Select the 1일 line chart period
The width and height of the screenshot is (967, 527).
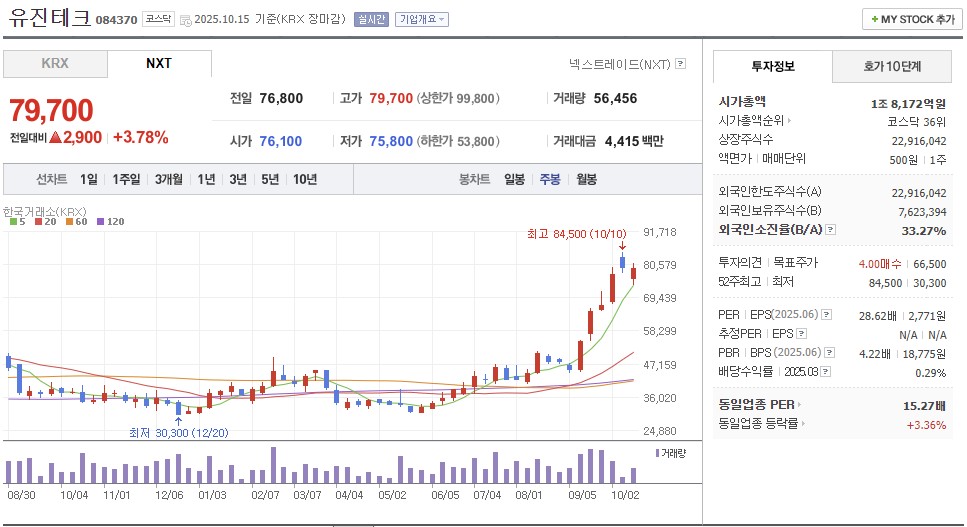point(89,179)
